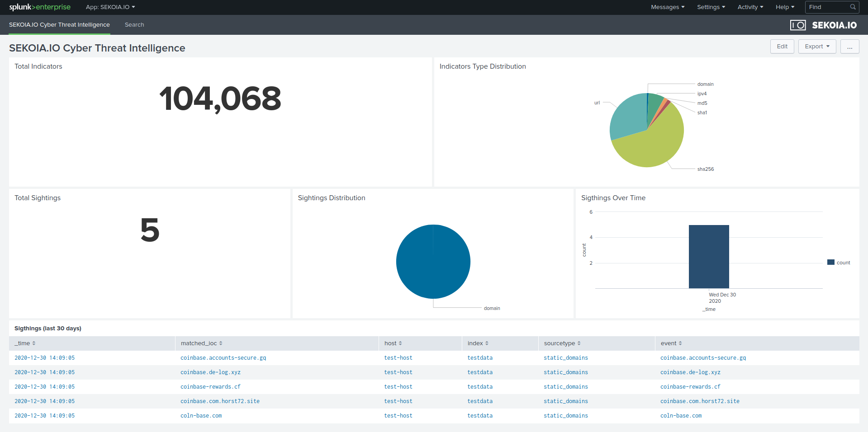Open the more options ellipsis button
This screenshot has width=868, height=432.
pos(849,47)
